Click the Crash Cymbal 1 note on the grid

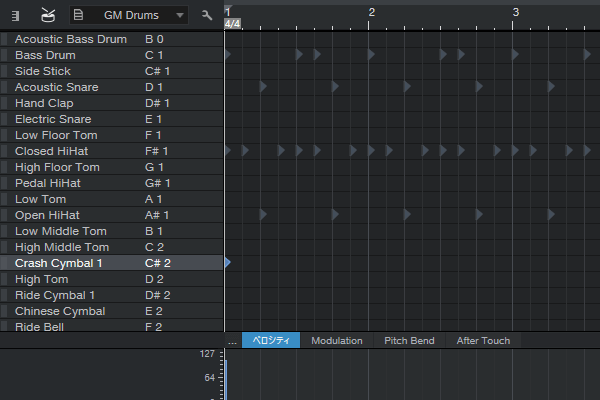tap(228, 262)
